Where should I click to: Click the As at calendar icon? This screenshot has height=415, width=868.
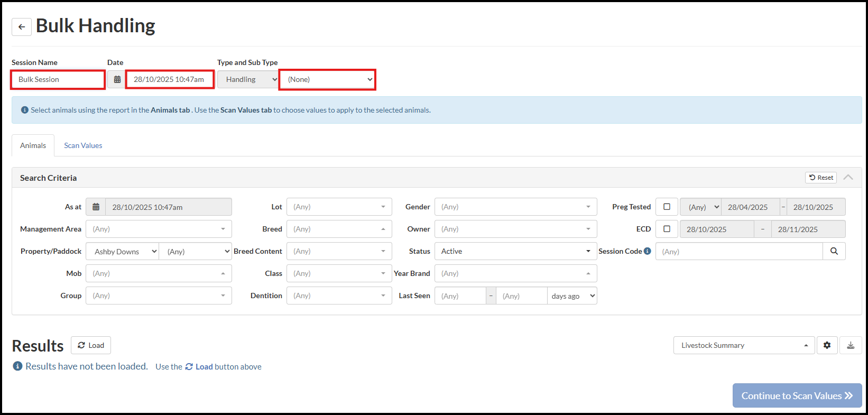[96, 207]
